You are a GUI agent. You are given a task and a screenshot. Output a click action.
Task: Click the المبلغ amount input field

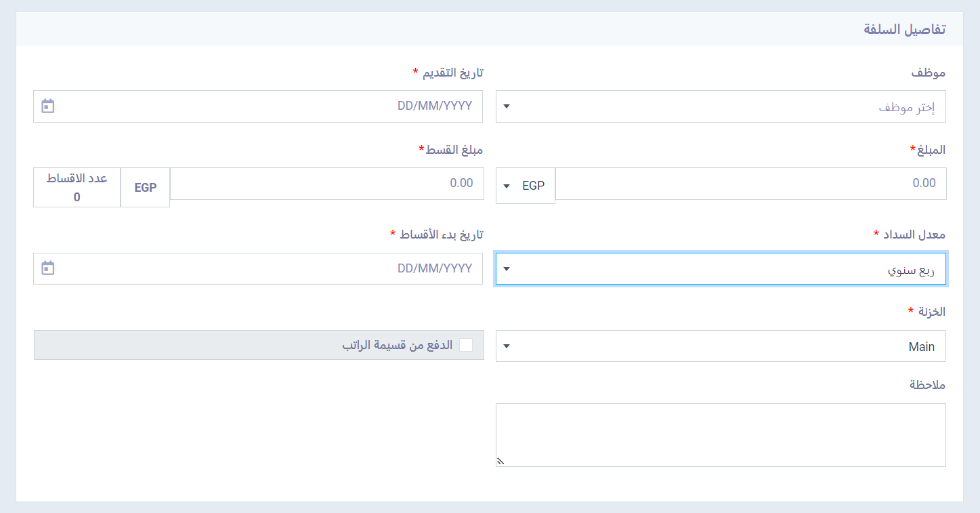coord(750,184)
